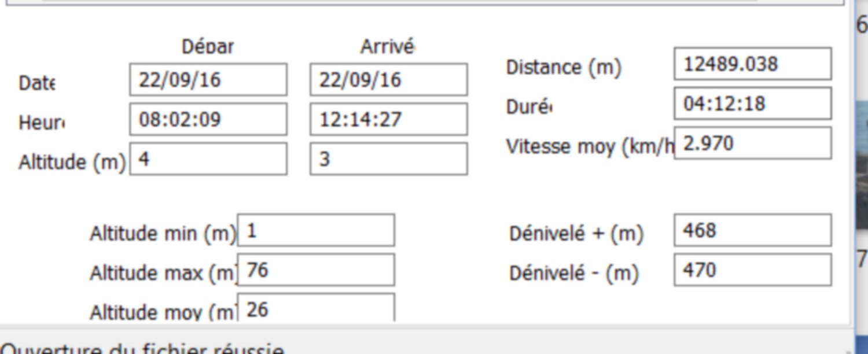
Task: Click the Altitude max field showing 76
Action: [316, 270]
